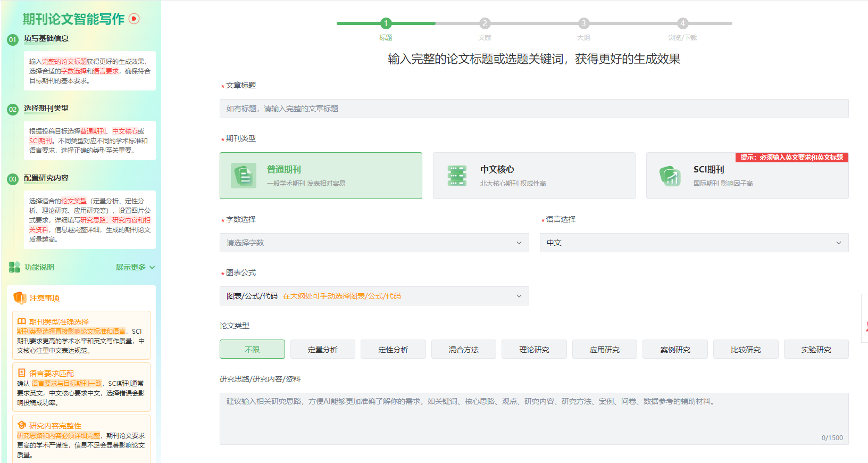
Task: Select the 普通期刊 journal type card
Action: point(321,176)
